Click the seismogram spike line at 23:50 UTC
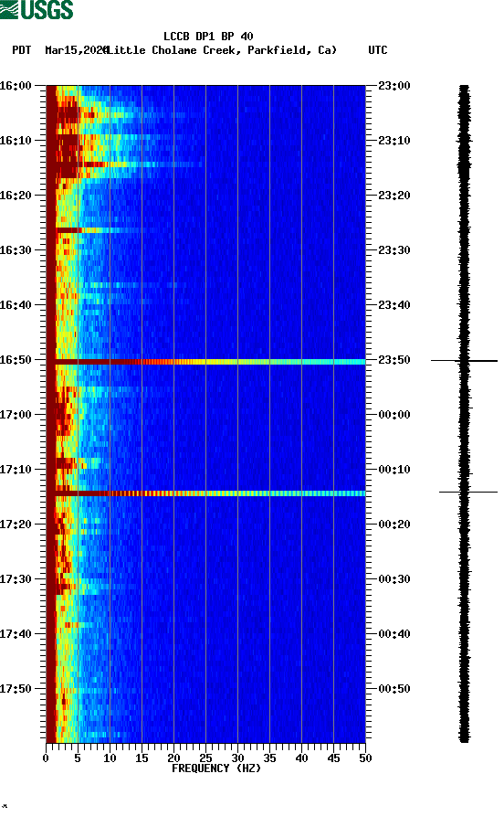 [x=464, y=360]
